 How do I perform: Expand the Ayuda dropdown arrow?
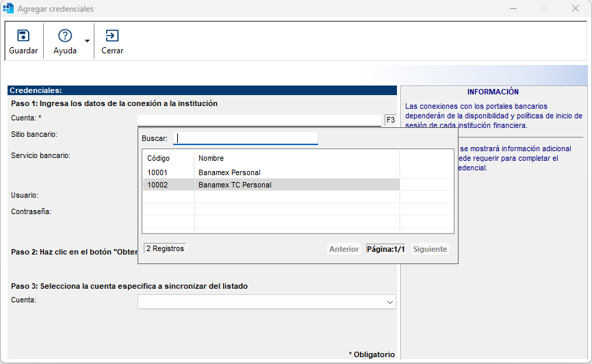[87, 41]
